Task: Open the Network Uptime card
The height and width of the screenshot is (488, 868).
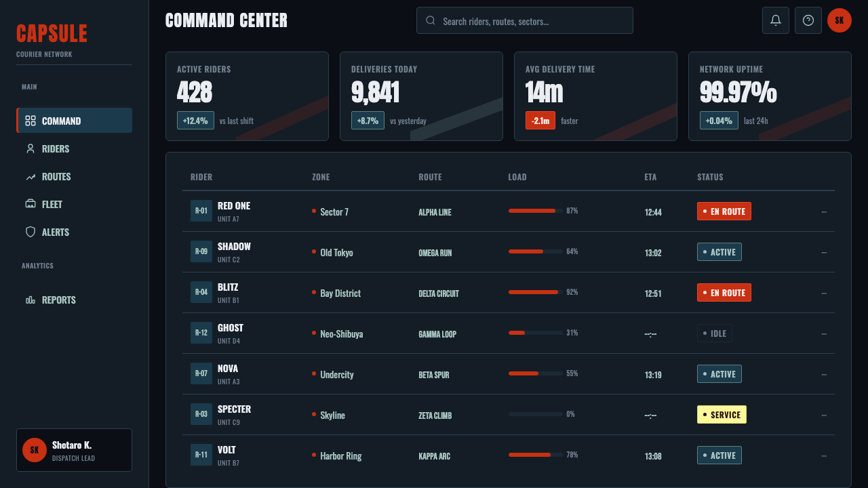Action: click(x=770, y=96)
